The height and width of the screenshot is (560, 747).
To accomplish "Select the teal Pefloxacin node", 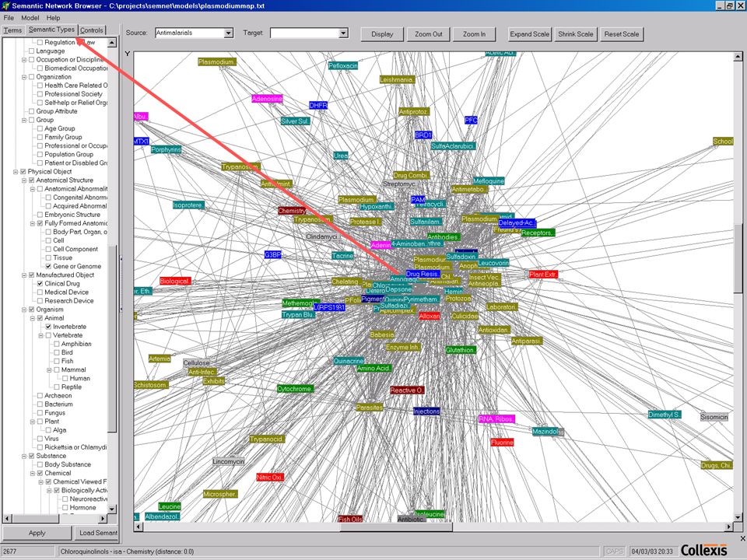I will [343, 65].
